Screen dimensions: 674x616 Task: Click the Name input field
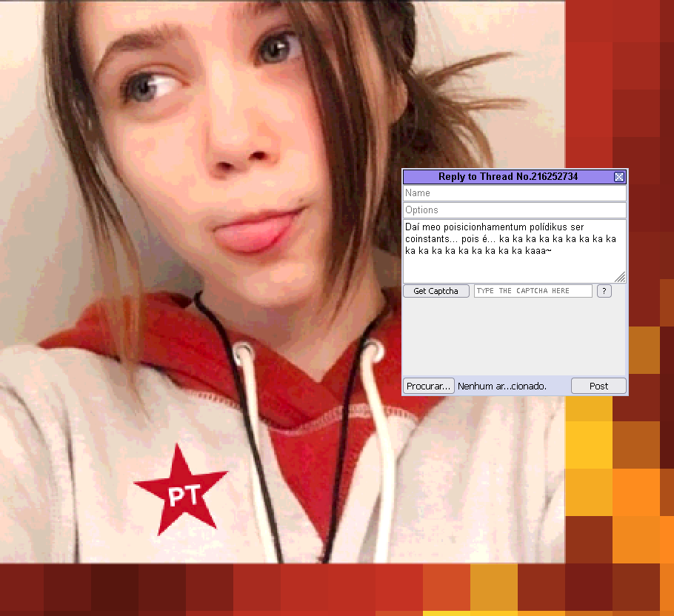pos(515,193)
